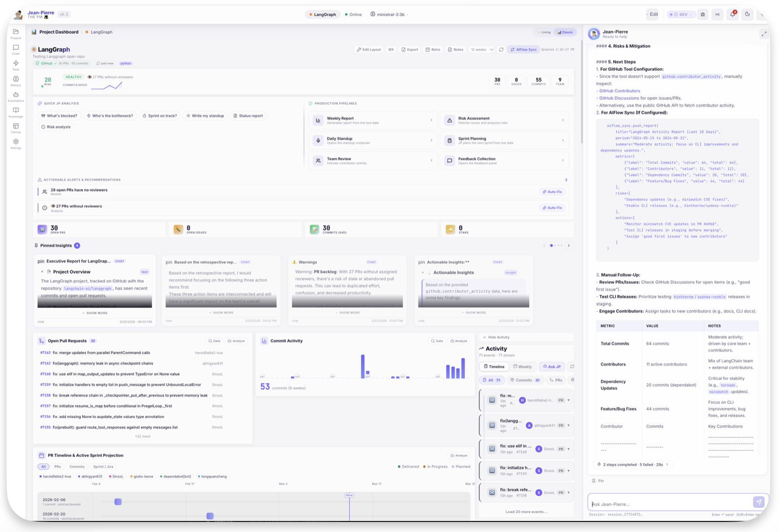
Task: Select the Commits tab in PR Timeline filters
Action: pyautogui.click(x=77, y=466)
